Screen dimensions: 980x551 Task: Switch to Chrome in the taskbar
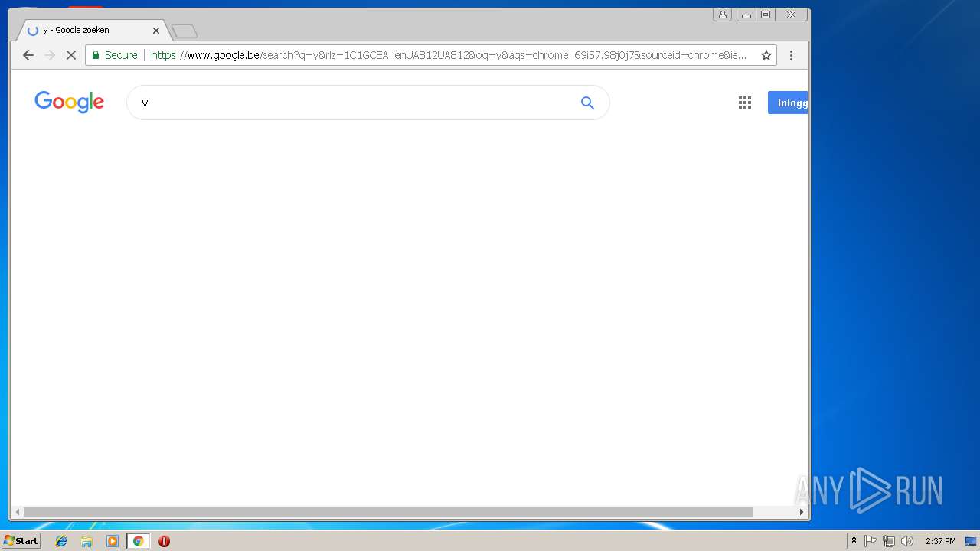pos(138,541)
